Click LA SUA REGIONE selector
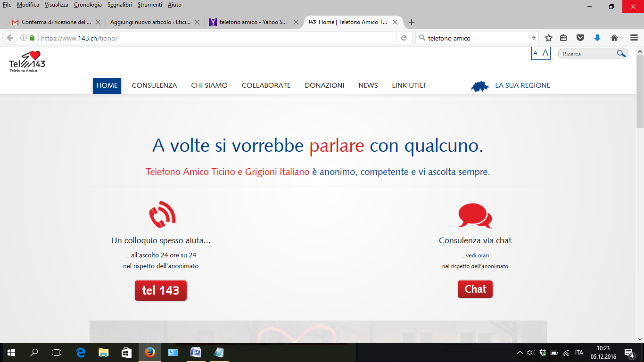 point(522,86)
